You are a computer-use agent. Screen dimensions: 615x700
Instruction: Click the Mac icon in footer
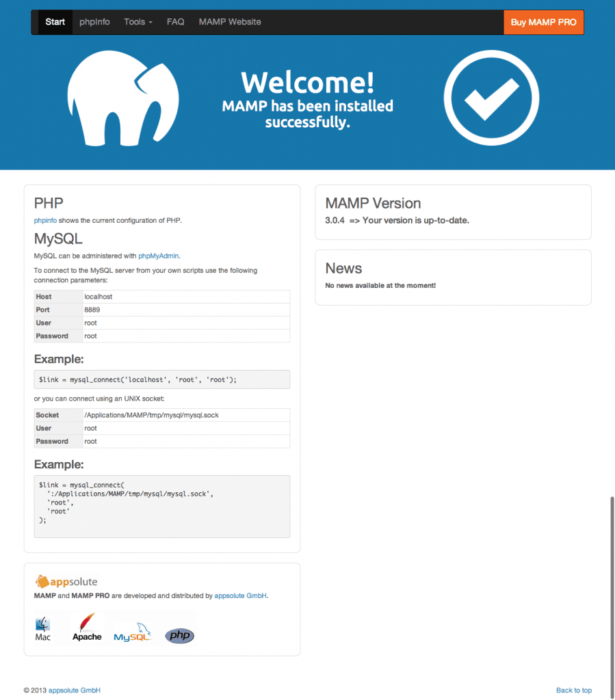click(42, 628)
